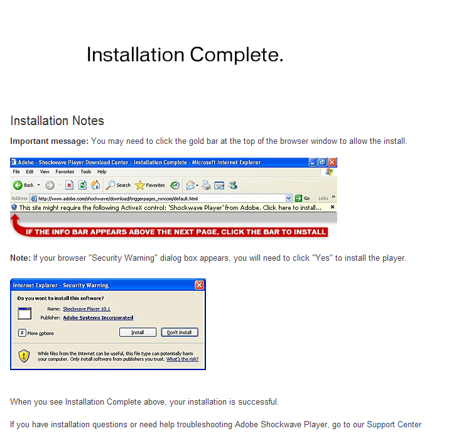The image size is (476, 448).
Task: Open the View menu
Action: pyautogui.click(x=45, y=172)
